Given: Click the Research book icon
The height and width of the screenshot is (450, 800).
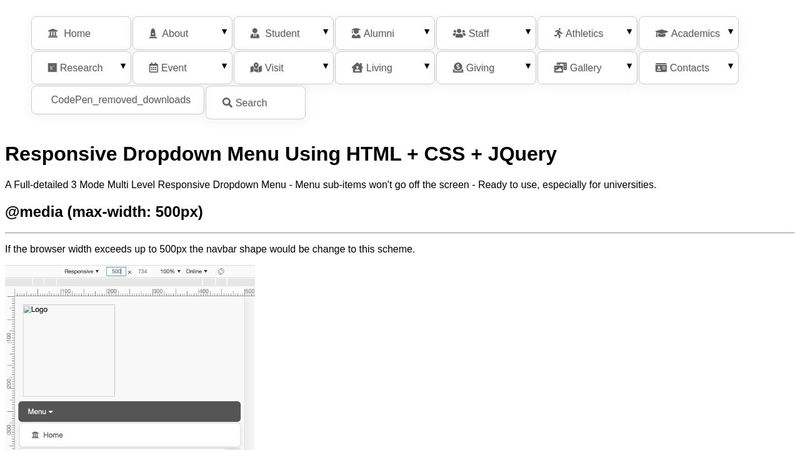Looking at the screenshot, I should click(52, 68).
